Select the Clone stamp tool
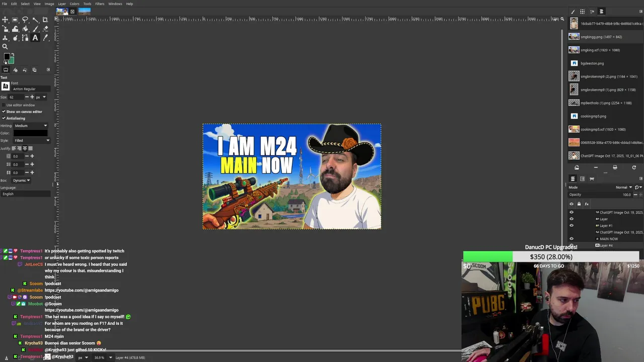Viewport: 644px width, 362px height. pyautogui.click(x=5, y=38)
